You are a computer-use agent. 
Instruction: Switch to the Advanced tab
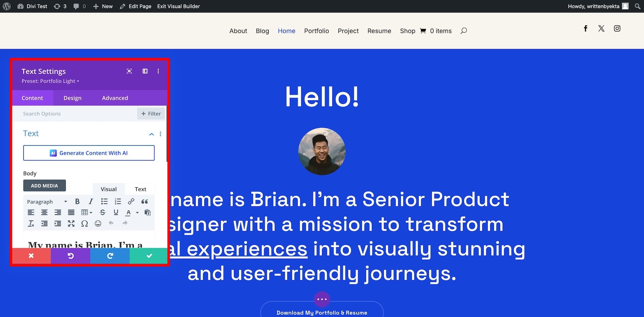pyautogui.click(x=115, y=98)
